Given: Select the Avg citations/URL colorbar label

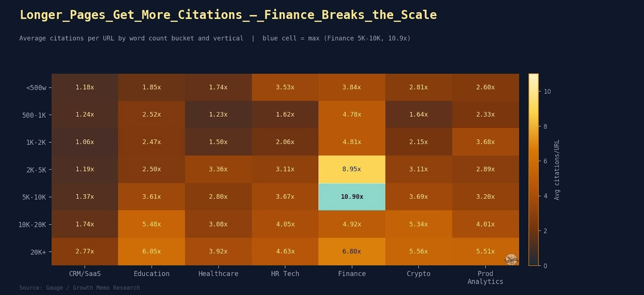Looking at the screenshot, I should (557, 170).
